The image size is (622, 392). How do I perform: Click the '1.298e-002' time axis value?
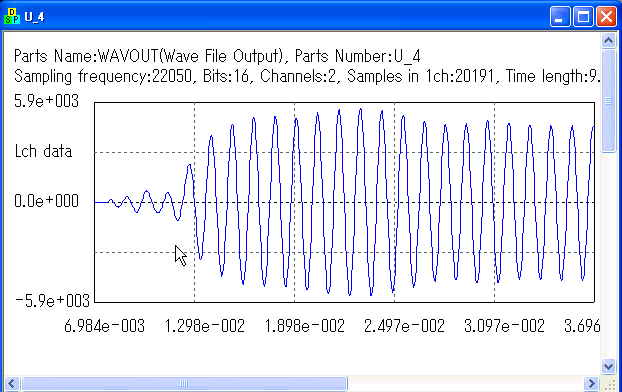click(204, 326)
